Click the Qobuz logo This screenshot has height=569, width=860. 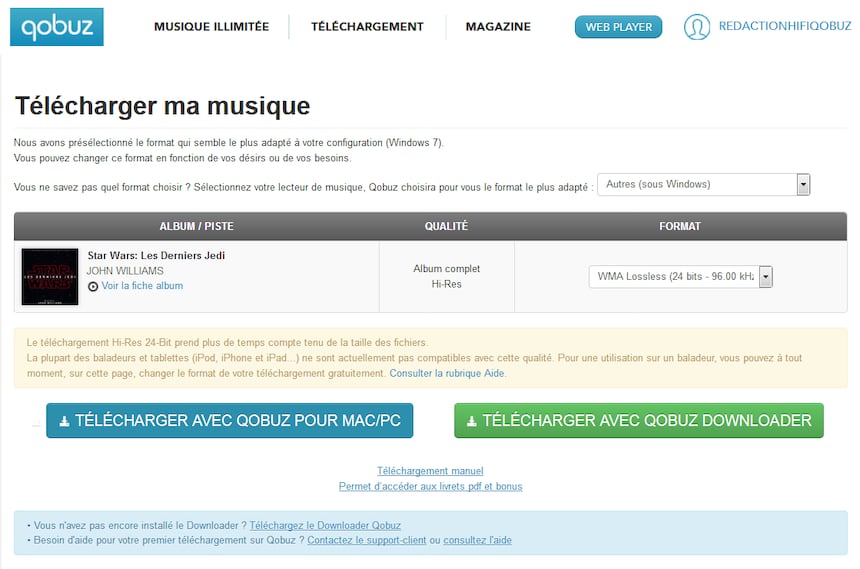56,26
